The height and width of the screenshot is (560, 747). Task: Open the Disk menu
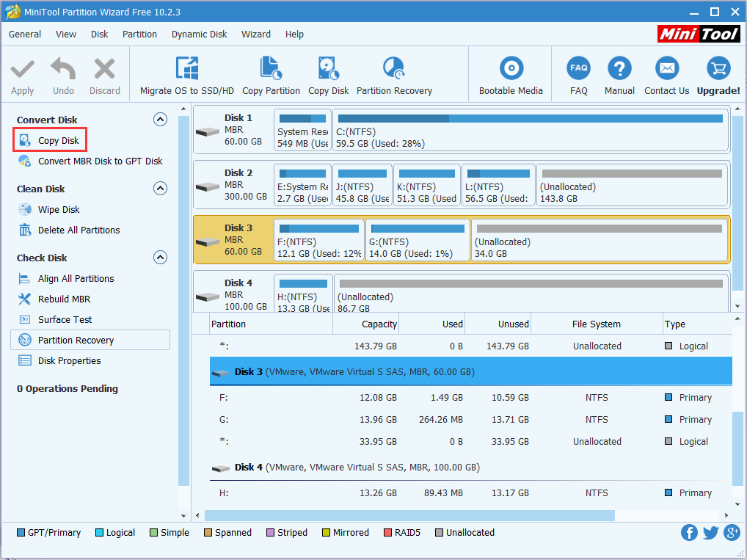[x=100, y=34]
